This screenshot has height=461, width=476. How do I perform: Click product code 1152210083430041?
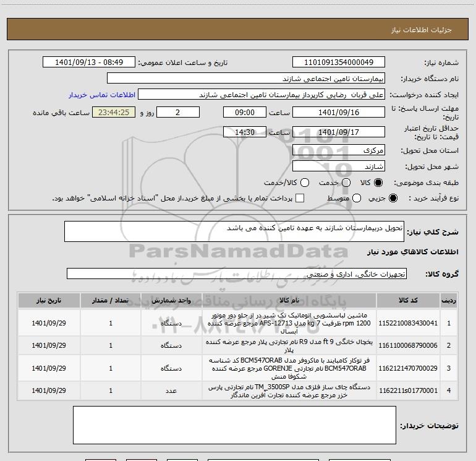(408, 323)
